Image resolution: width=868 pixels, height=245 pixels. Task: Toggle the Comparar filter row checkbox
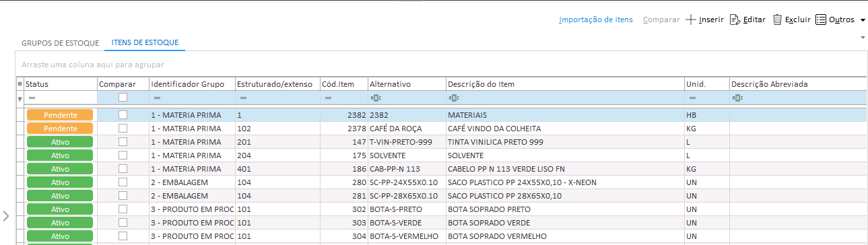pos(123,98)
